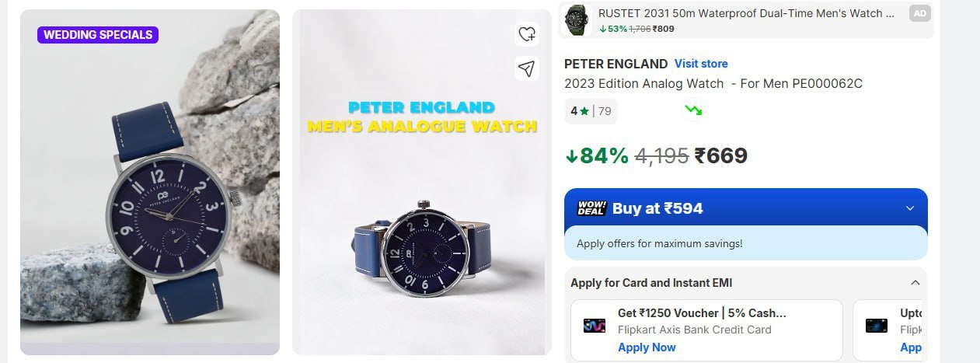Click the PETER ENGLAND brand name

[x=616, y=64]
